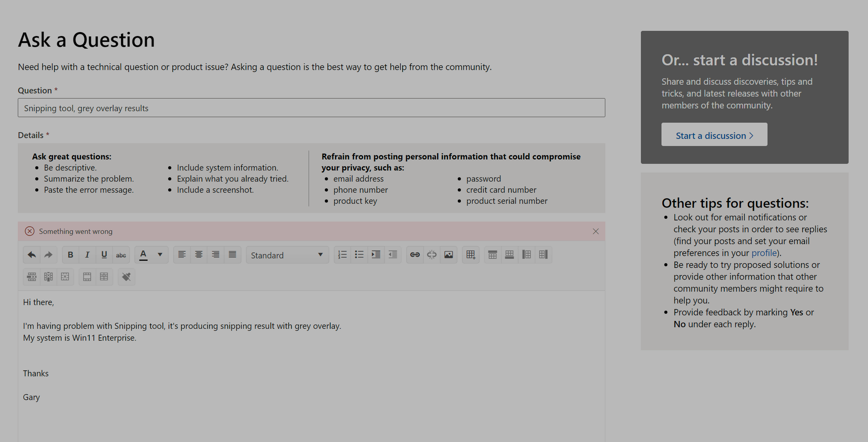Click the 'credit card number' bullet text
This screenshot has height=442, width=868.
[x=501, y=190]
